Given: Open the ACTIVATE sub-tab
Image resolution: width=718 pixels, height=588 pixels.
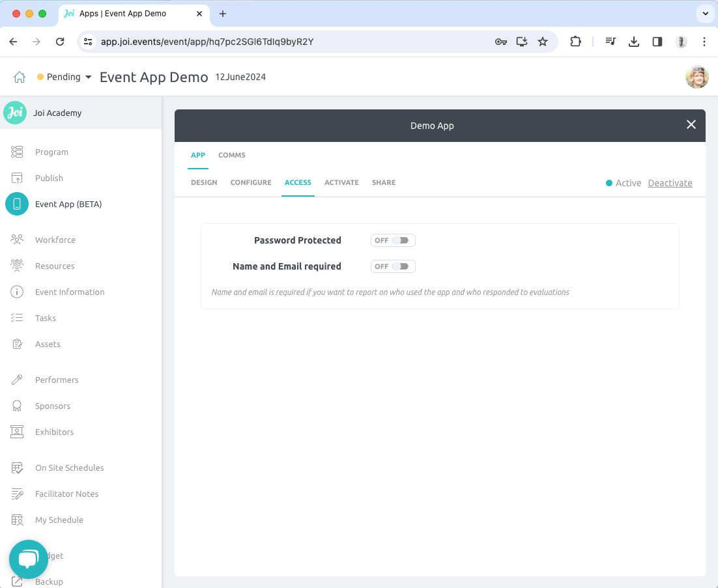Looking at the screenshot, I should [341, 182].
